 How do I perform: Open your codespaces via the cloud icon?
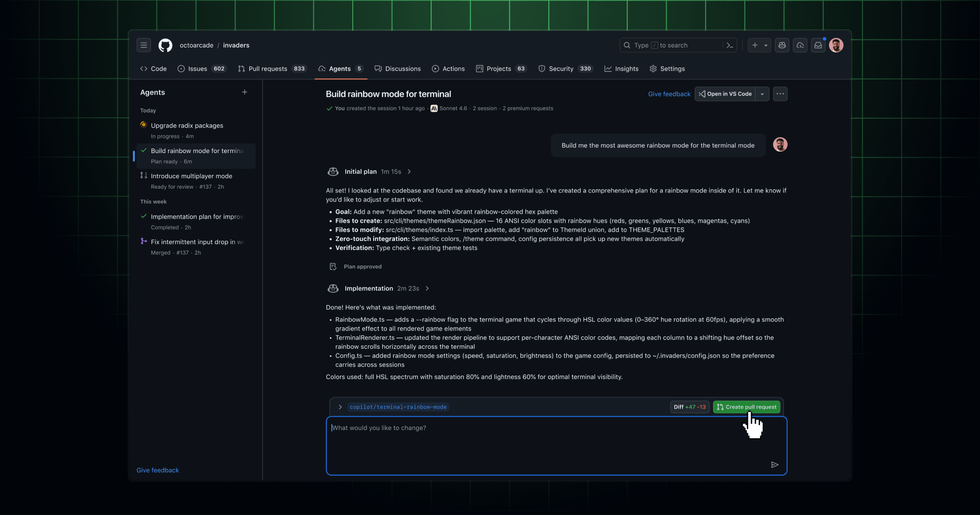[x=800, y=45]
